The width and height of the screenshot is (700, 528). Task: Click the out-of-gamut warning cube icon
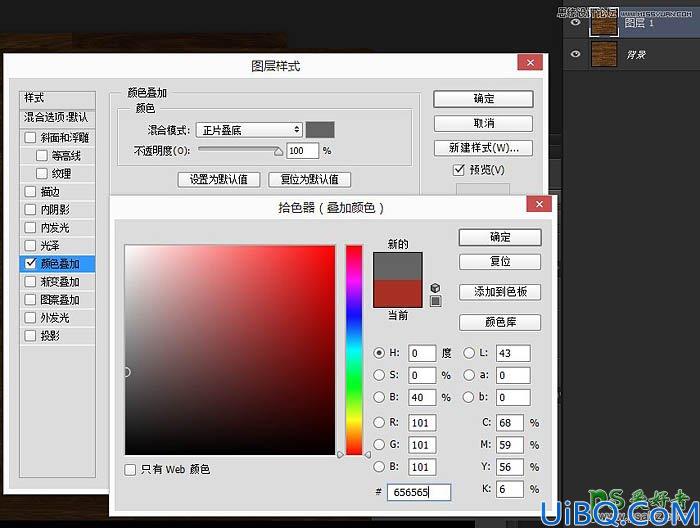(435, 288)
